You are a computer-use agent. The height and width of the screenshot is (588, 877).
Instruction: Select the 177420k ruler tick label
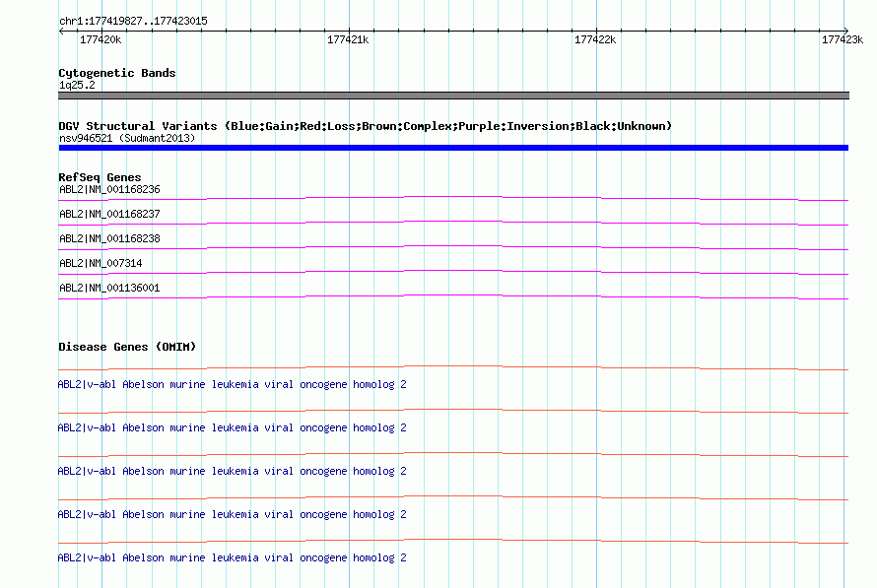[101, 39]
